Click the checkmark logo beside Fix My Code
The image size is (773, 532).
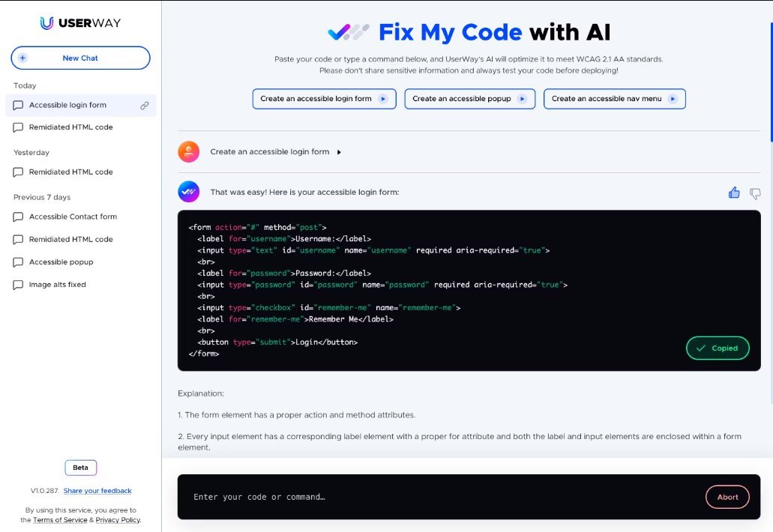coord(349,32)
